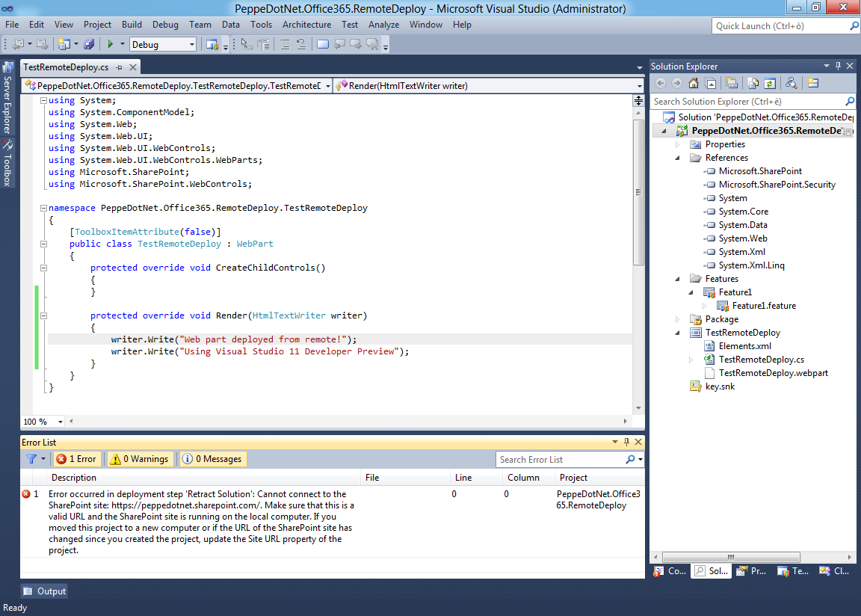Click Collapse All in Solution Explorer toolbar
The width and height of the screenshot is (861, 616).
710,84
